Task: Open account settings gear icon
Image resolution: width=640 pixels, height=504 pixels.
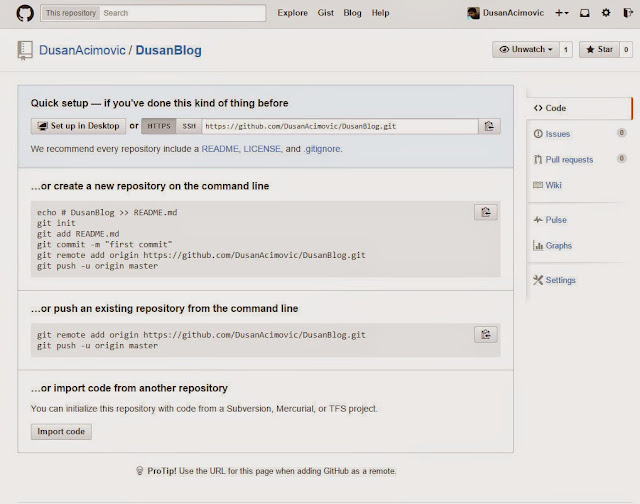Action: [606, 13]
